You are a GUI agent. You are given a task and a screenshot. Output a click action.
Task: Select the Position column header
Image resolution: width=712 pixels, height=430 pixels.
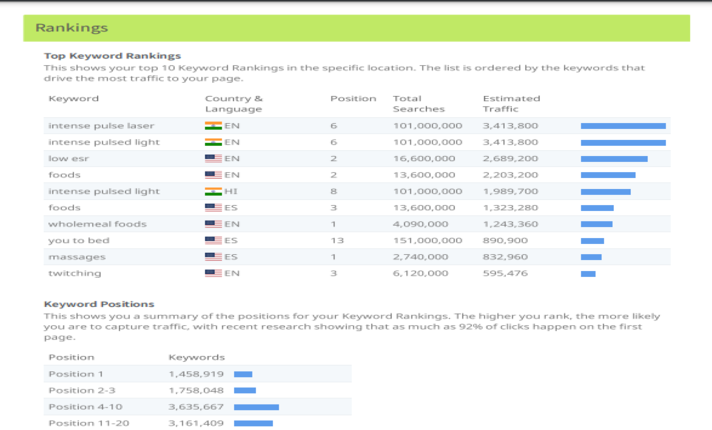tap(353, 99)
